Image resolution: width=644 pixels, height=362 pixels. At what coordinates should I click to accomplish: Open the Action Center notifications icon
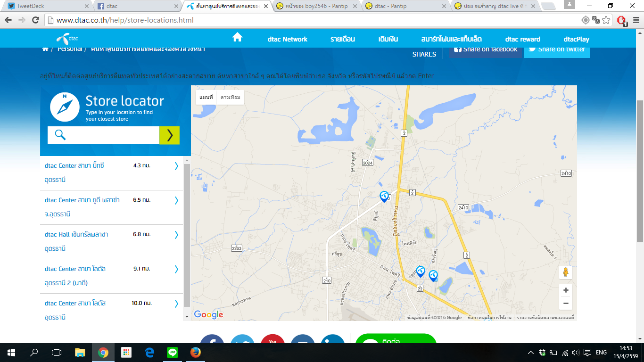point(587,353)
